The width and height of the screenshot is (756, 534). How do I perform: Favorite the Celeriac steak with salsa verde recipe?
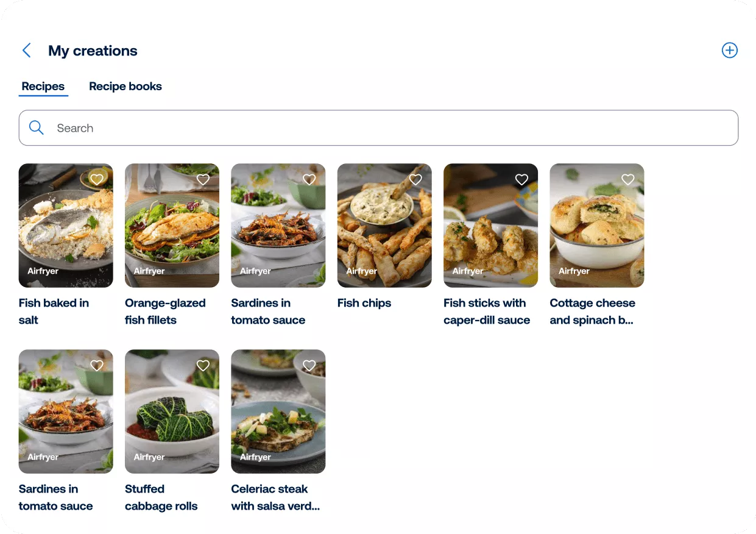coord(309,365)
